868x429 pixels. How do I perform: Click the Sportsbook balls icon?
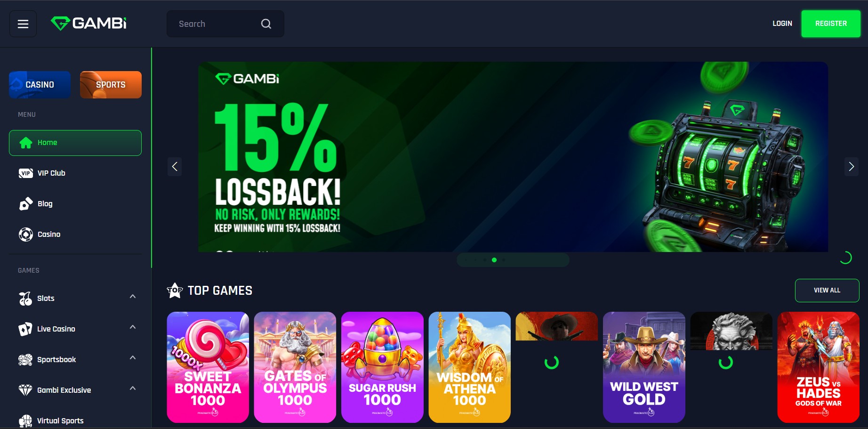pos(25,360)
